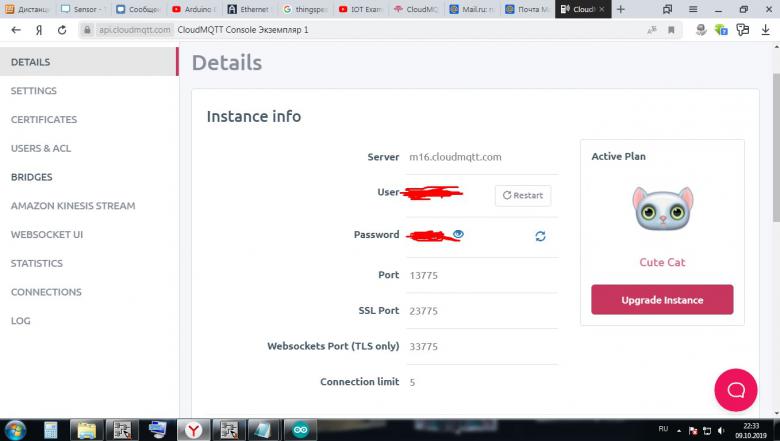Open the Protect/feedback extension icon
Image resolution: width=780 pixels, height=441 pixels.
[743, 30]
